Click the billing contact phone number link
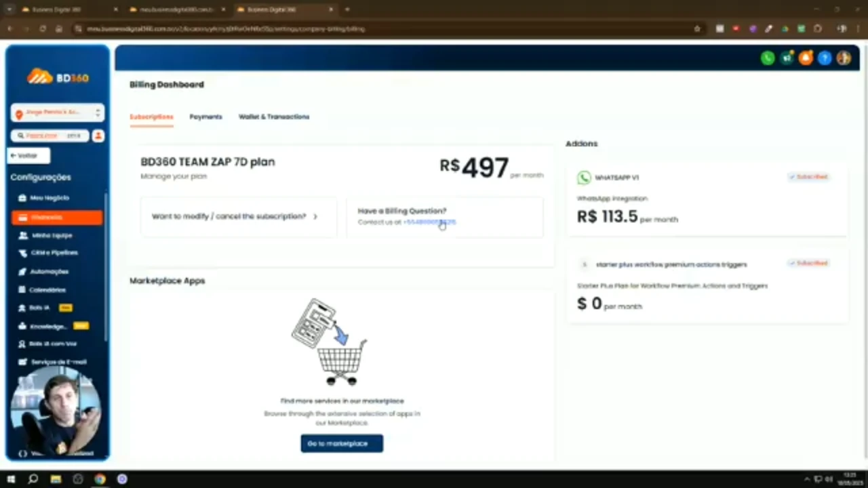This screenshot has width=868, height=488. pos(429,222)
